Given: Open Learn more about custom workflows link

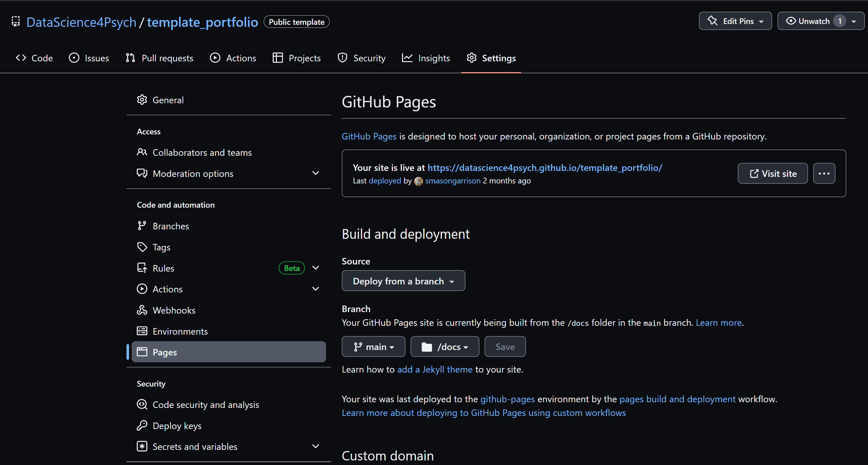Looking at the screenshot, I should 483,413.
